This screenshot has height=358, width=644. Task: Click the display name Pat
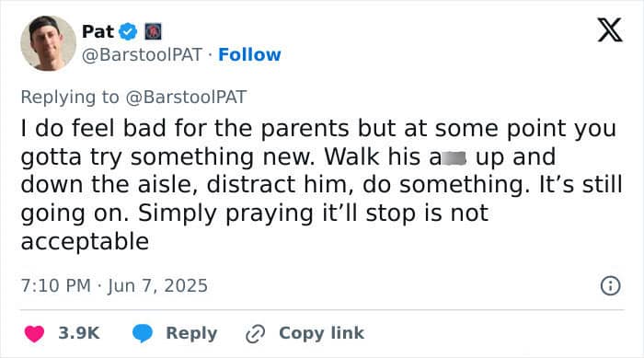98,31
